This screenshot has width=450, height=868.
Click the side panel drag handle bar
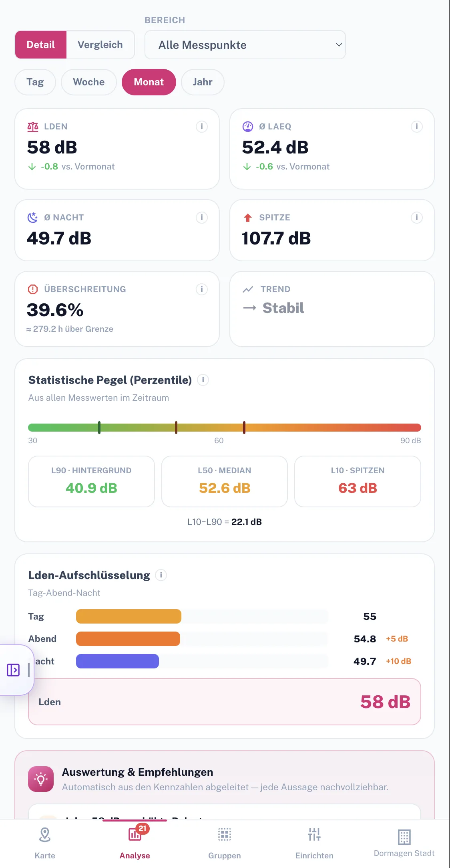point(29,670)
